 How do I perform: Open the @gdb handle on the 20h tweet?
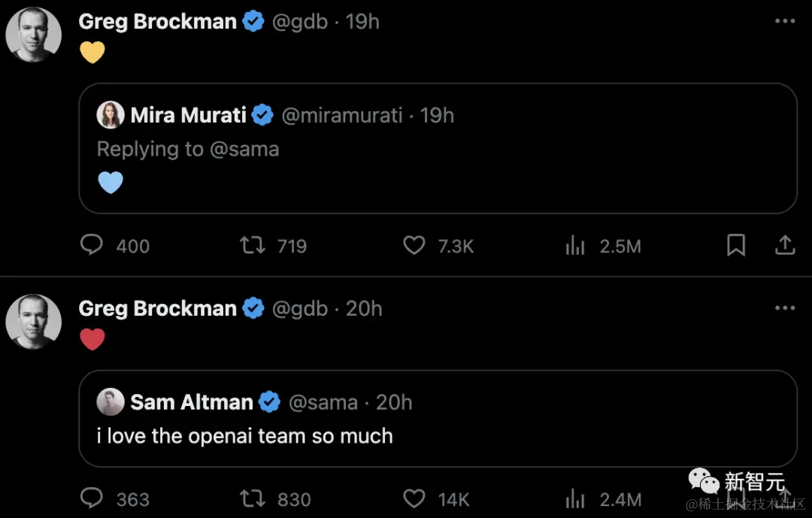(299, 308)
